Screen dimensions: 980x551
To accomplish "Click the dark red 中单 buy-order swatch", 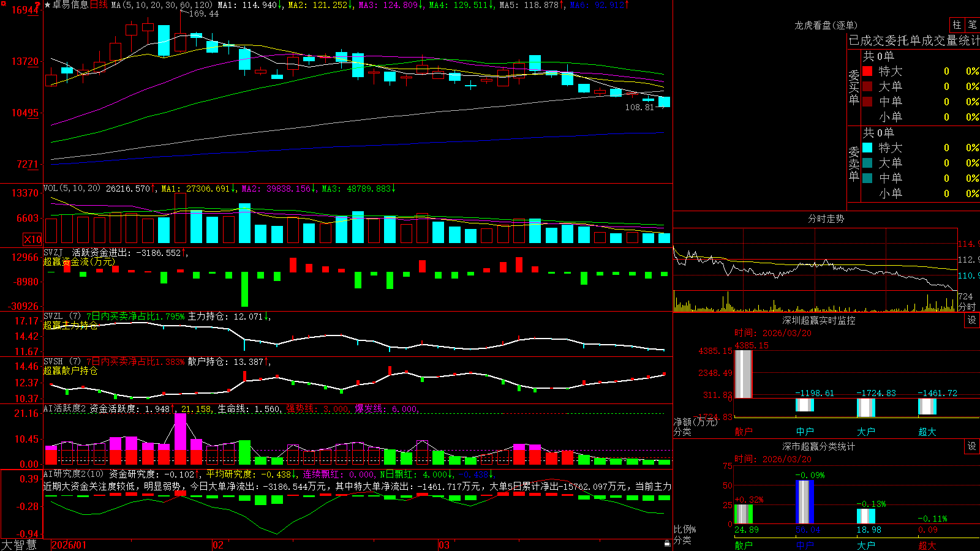I will [867, 102].
